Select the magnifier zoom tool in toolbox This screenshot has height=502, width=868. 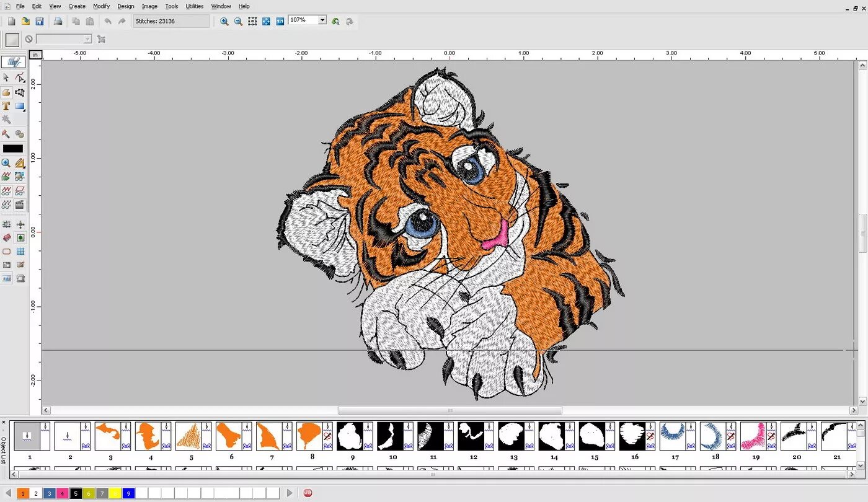[x=6, y=163]
